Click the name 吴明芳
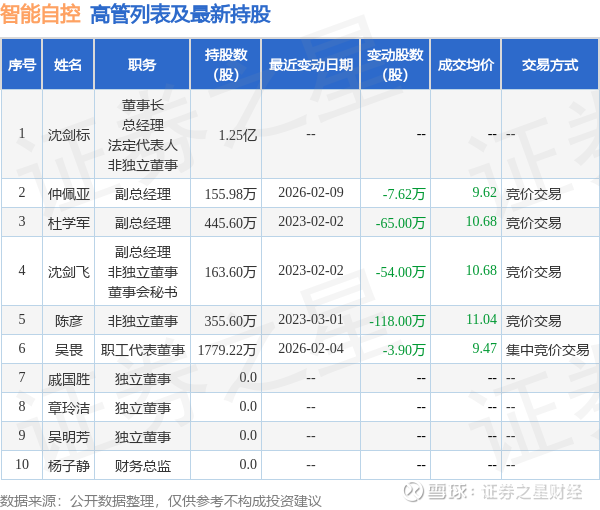This screenshot has width=600, height=510. point(69,437)
